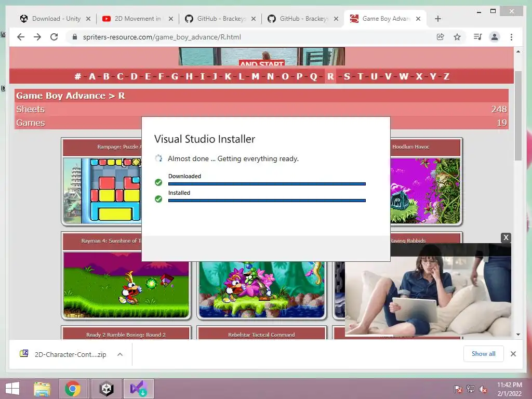
Task: Open the Chrome three-dot menu
Action: pyautogui.click(x=511, y=37)
